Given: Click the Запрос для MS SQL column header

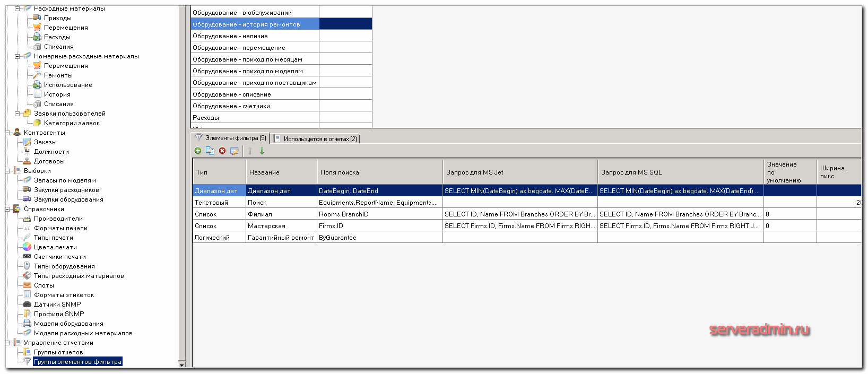Looking at the screenshot, I should coord(631,172).
